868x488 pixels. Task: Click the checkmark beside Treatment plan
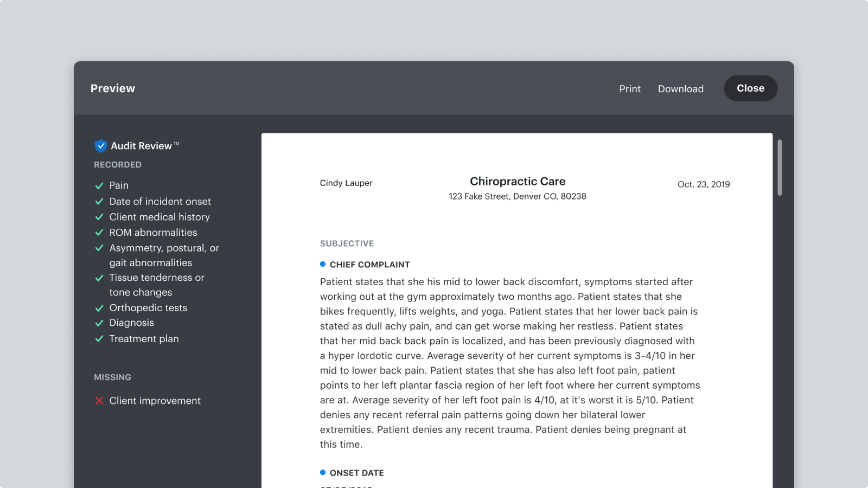(99, 339)
